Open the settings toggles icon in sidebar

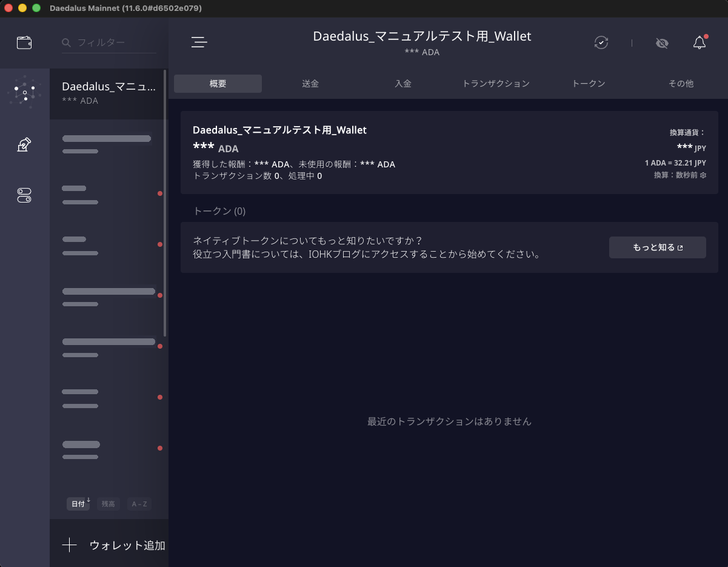24,195
